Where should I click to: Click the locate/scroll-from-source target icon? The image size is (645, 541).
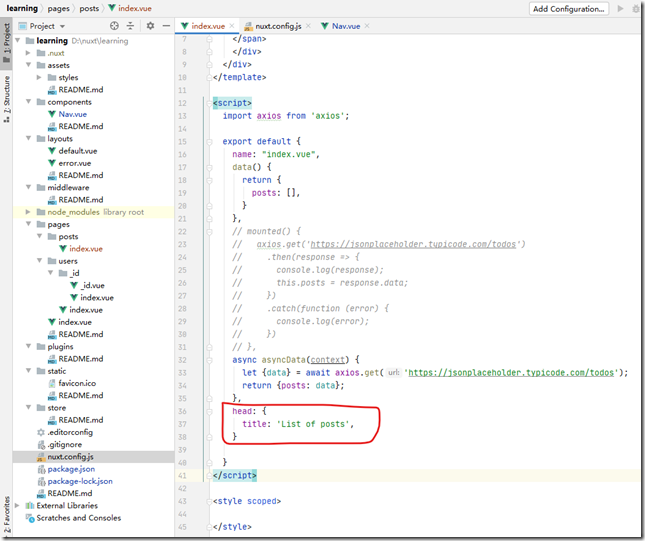pos(114,26)
